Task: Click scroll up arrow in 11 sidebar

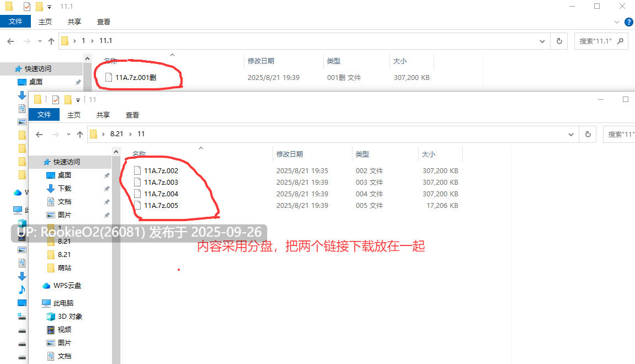Action: click(x=116, y=152)
